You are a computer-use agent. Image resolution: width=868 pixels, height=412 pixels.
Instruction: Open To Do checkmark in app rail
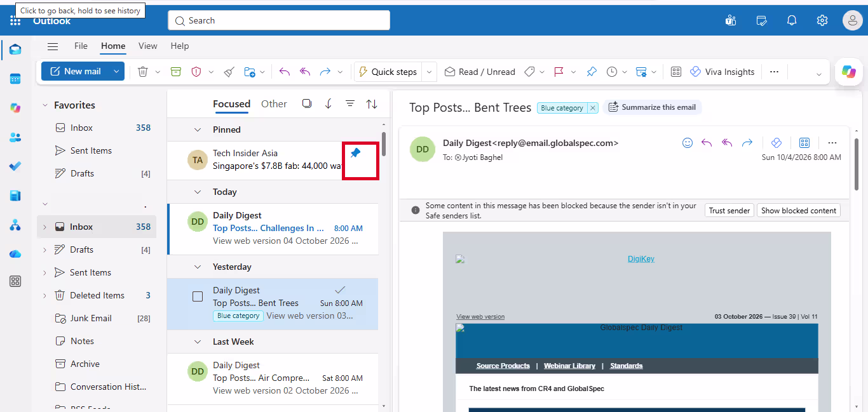15,166
